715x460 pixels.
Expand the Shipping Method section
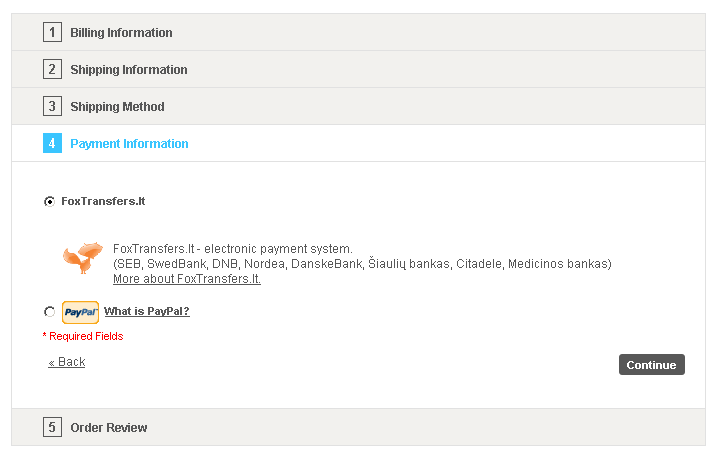[x=358, y=106]
